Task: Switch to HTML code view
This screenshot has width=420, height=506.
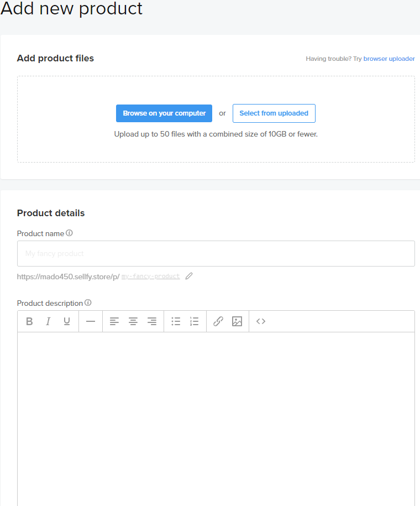Action: coord(261,321)
